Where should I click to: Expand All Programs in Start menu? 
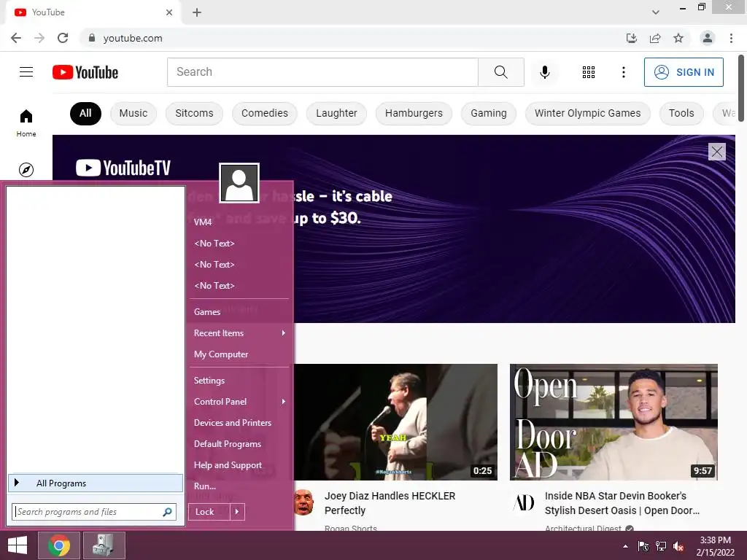[96, 483]
